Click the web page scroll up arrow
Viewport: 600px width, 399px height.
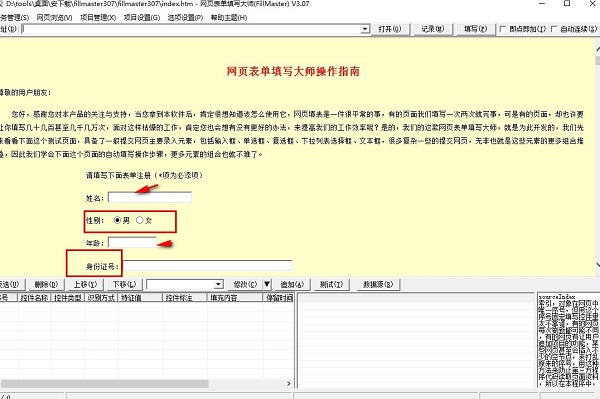597,49
